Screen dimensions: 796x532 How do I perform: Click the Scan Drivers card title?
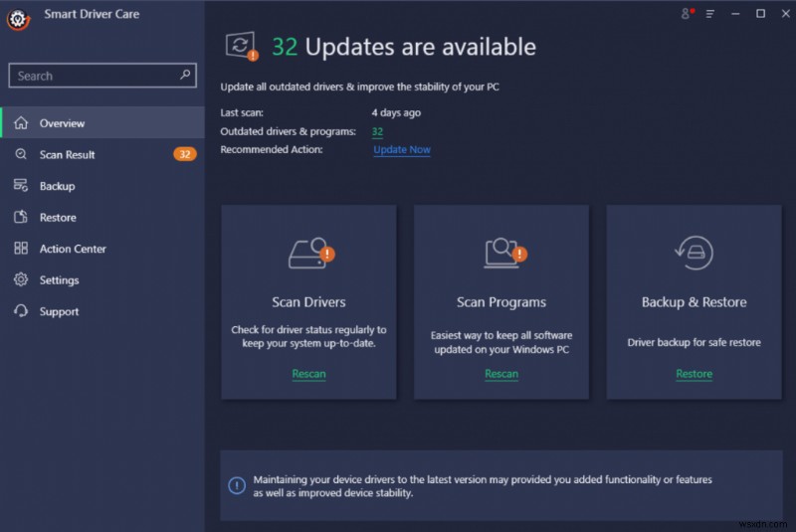(x=308, y=302)
